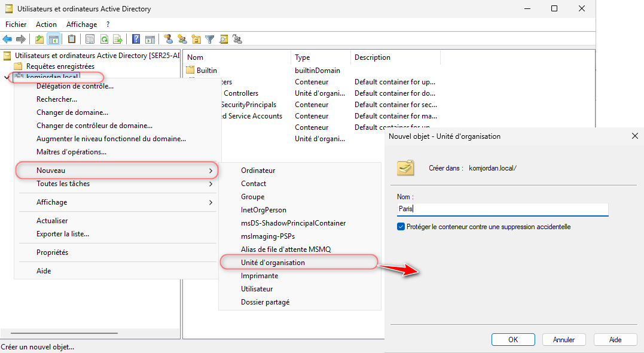The height and width of the screenshot is (353, 644).
Task: Collapse the komjordan.local tree node
Action: (7, 77)
